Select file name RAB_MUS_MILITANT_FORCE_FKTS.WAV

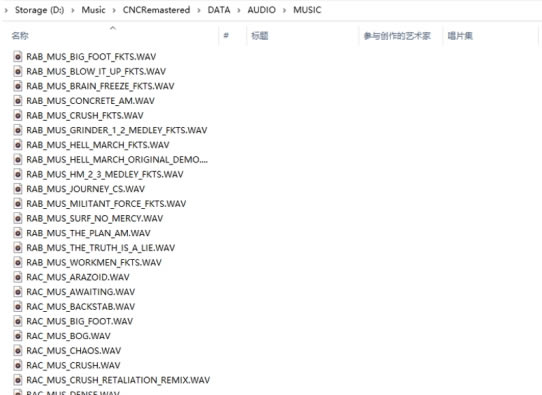tap(106, 204)
